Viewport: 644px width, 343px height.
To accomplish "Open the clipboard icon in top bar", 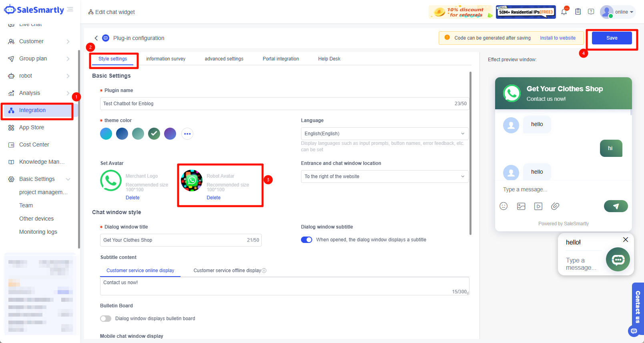I will (x=578, y=12).
